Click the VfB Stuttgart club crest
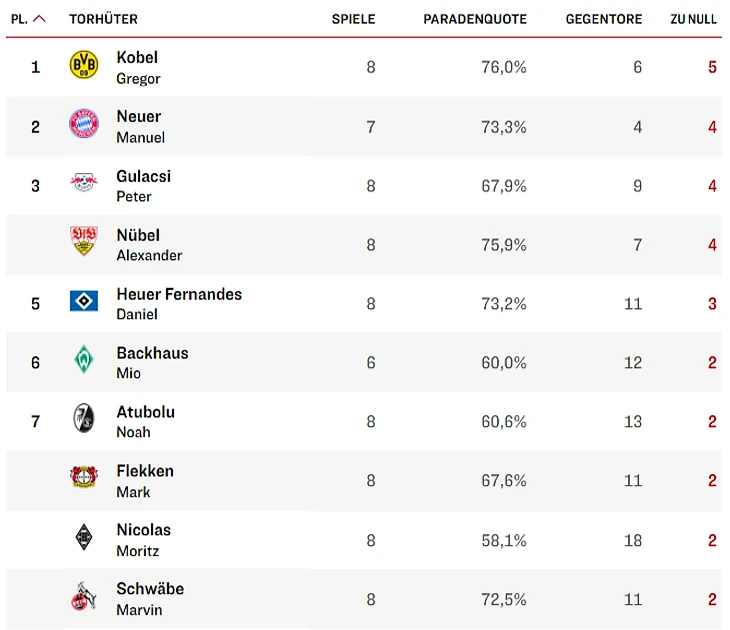This screenshot has width=730, height=630. (x=84, y=241)
